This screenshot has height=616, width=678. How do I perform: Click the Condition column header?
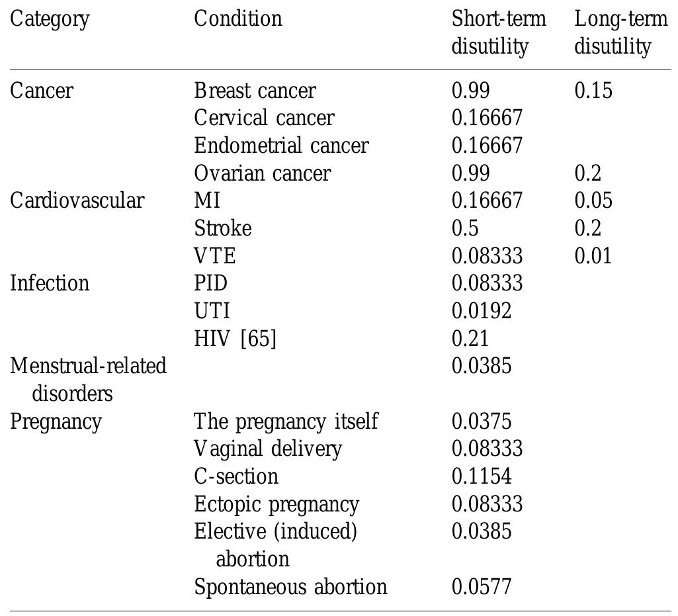(x=238, y=19)
